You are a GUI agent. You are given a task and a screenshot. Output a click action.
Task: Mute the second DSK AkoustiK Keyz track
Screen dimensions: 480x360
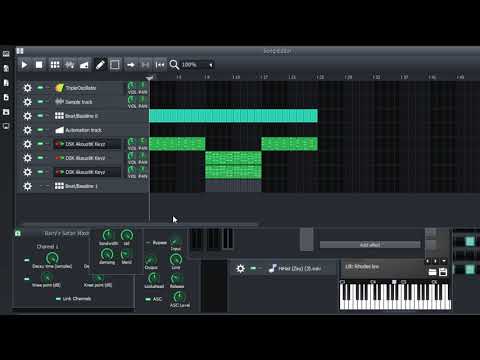click(x=40, y=158)
